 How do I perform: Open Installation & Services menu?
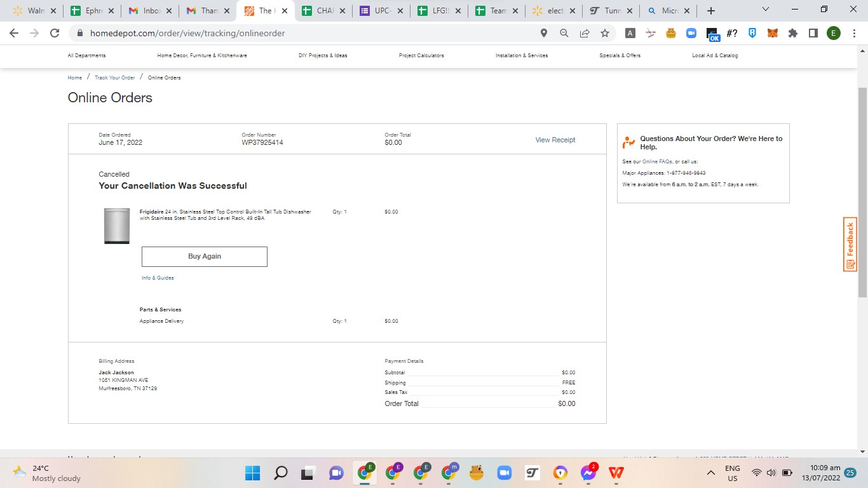(x=522, y=56)
